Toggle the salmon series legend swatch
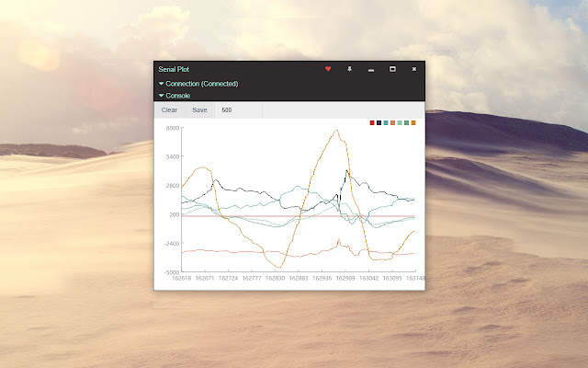 (x=392, y=122)
